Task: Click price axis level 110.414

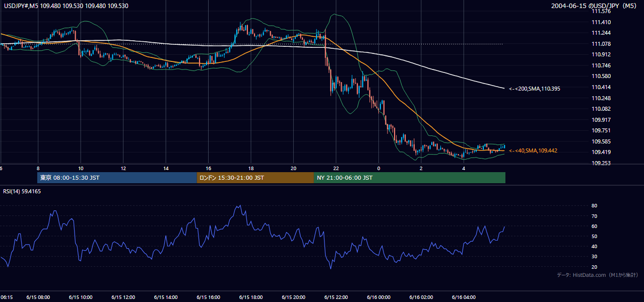Action: pyautogui.click(x=601, y=87)
